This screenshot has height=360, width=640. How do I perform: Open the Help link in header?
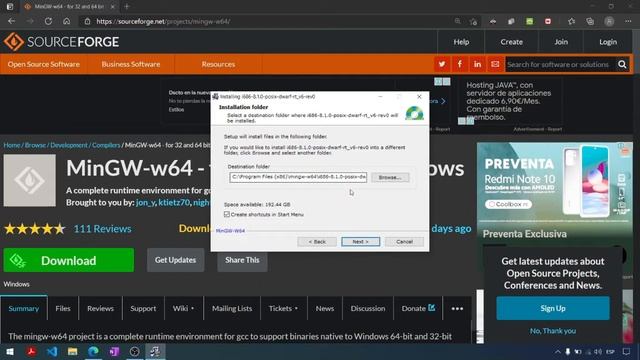[461, 42]
